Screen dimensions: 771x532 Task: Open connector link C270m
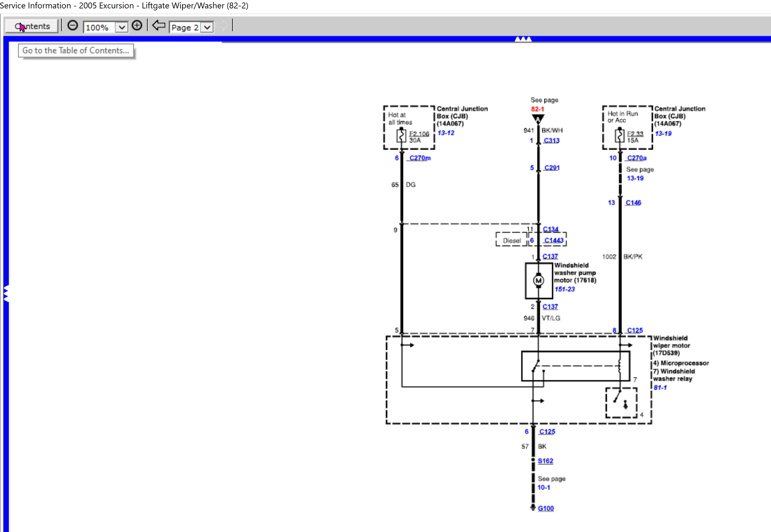coord(420,158)
